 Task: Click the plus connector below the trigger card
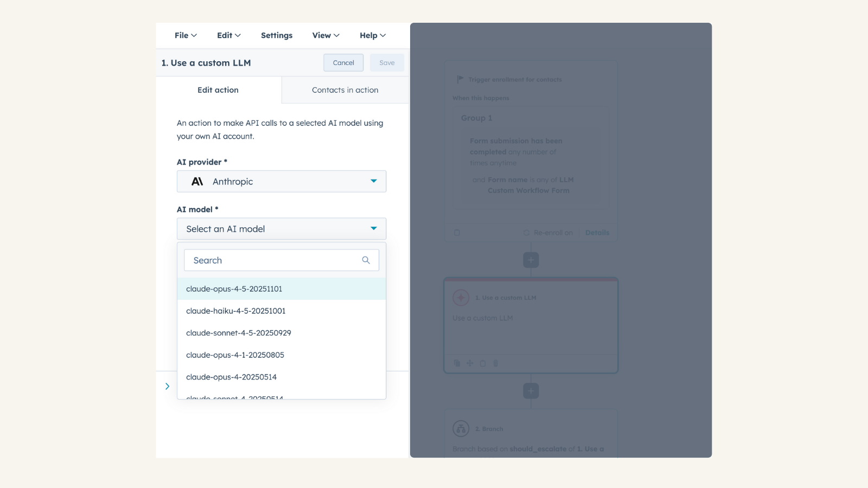coord(531,260)
